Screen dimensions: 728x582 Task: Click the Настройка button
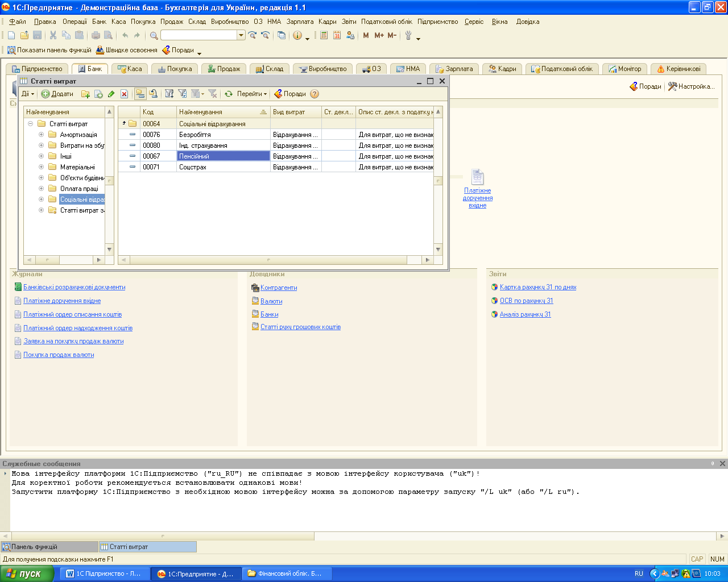tap(691, 86)
